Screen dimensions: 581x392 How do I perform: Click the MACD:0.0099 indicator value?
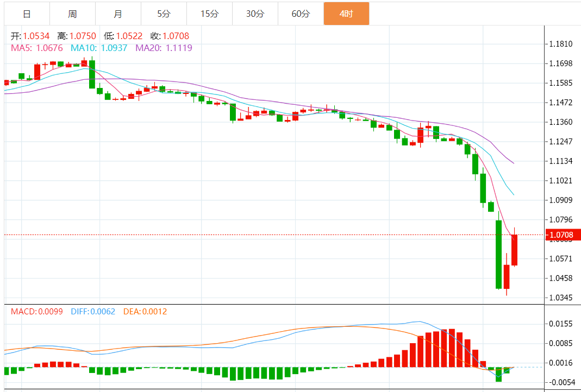[x=36, y=312]
